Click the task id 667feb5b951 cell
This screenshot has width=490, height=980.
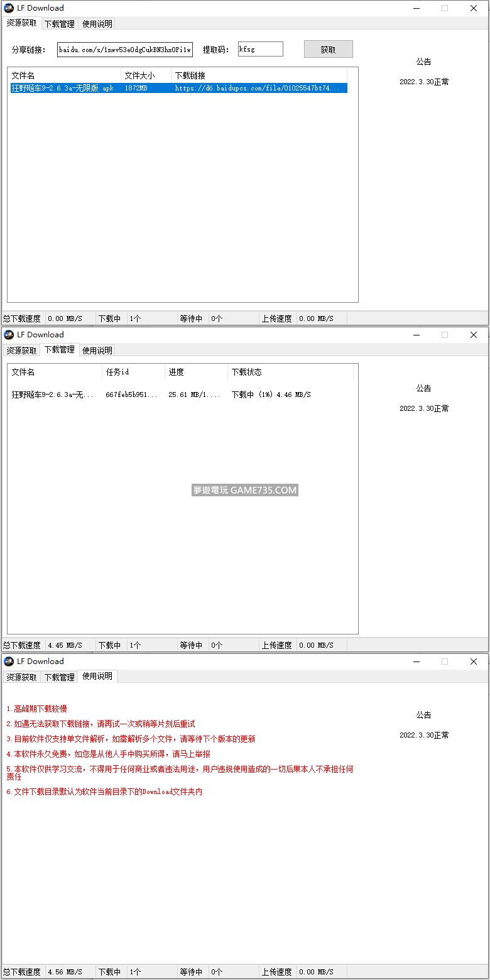pos(132,395)
